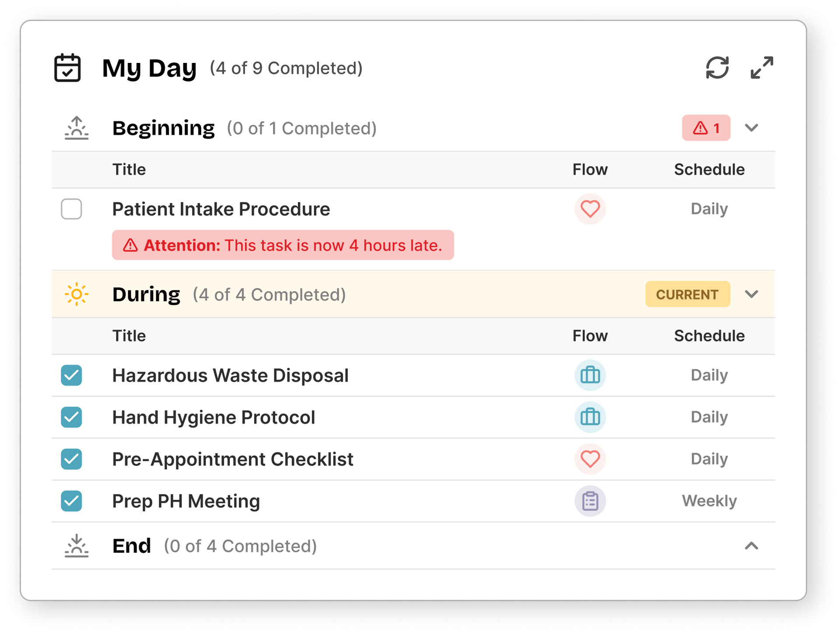The height and width of the screenshot is (634, 840).
Task: Click the refresh icon in My Day header
Action: click(x=717, y=68)
